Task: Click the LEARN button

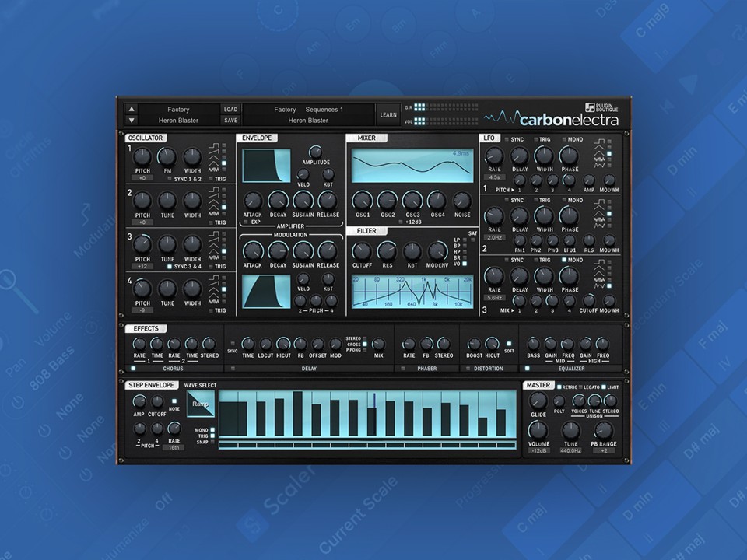Action: pos(388,113)
